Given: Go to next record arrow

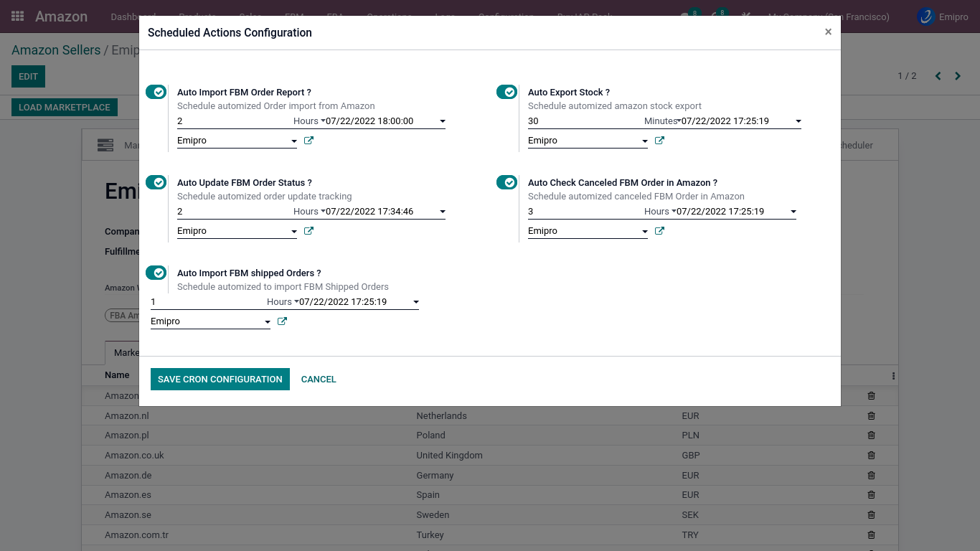Looking at the screenshot, I should [x=958, y=76].
